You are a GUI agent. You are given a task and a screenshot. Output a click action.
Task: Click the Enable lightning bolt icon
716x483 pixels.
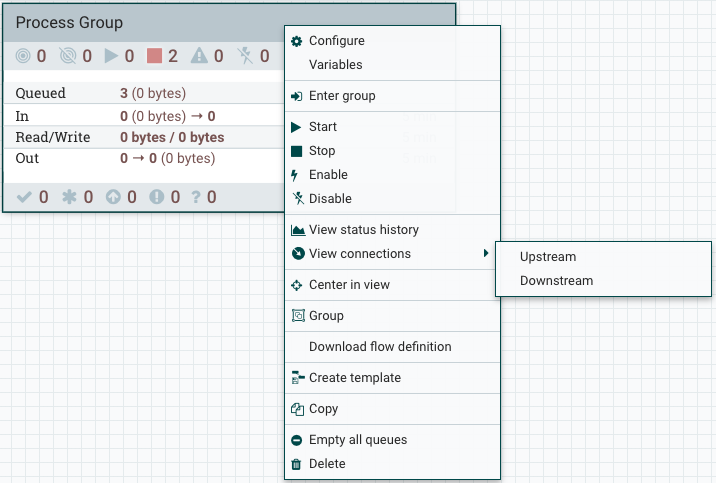(296, 175)
